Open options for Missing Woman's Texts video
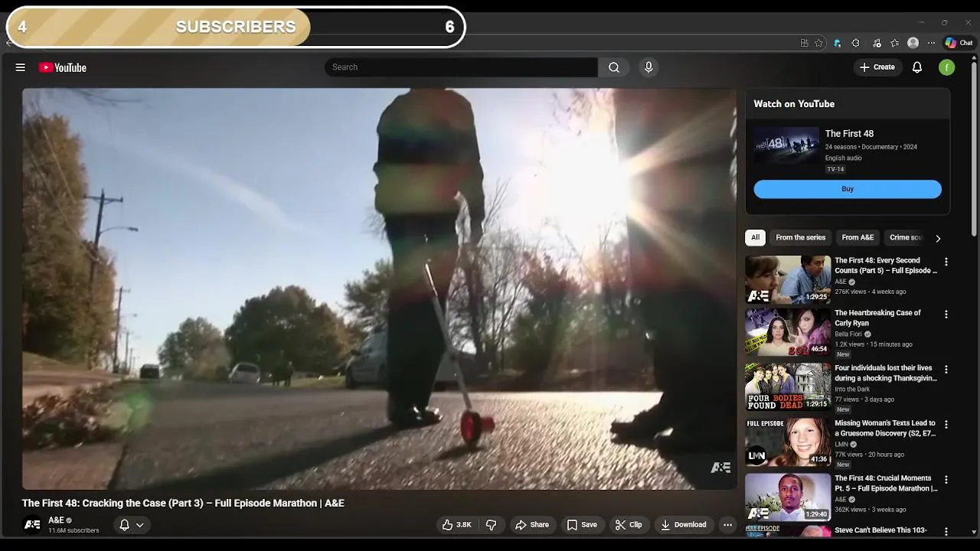The image size is (980, 551). 946,425
